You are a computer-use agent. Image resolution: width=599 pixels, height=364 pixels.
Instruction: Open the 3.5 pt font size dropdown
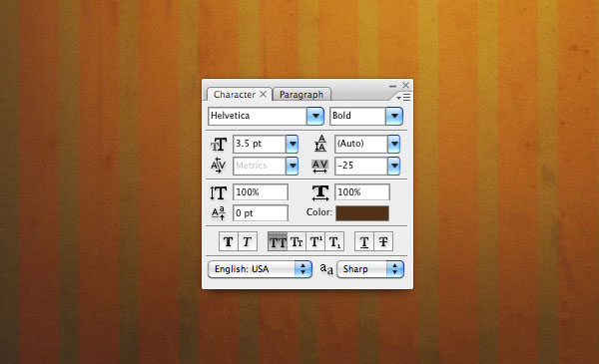(293, 144)
